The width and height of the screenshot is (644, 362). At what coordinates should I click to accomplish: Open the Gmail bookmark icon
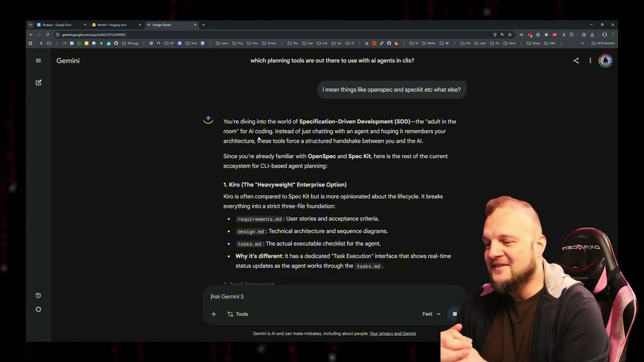coord(64,43)
